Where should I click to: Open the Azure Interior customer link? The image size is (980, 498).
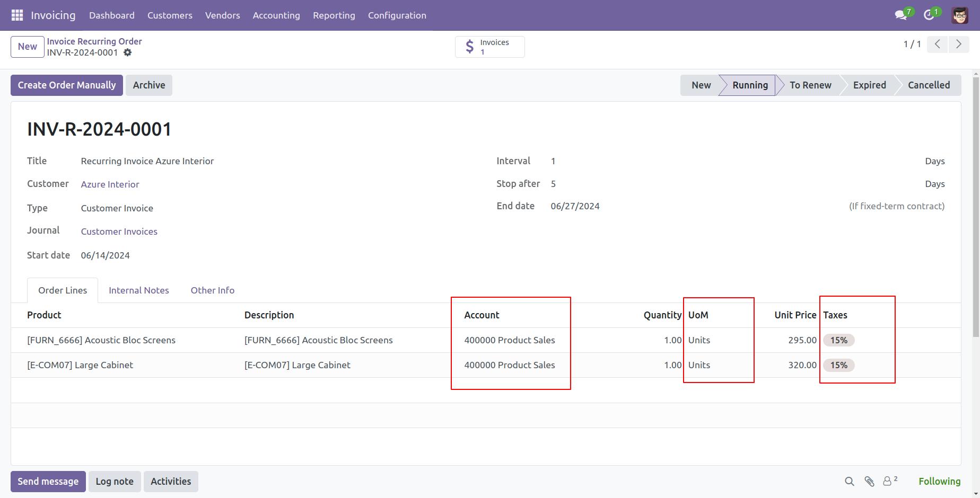click(110, 184)
